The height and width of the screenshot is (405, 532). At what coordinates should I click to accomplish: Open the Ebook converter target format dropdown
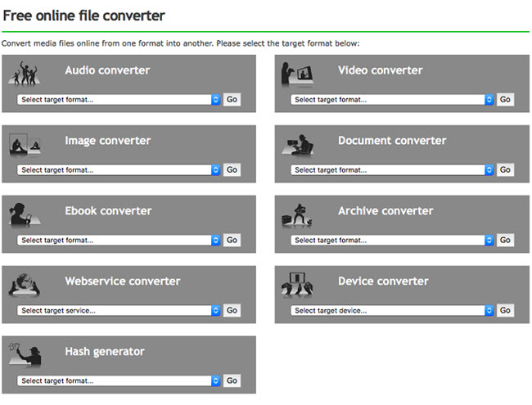click(x=119, y=241)
